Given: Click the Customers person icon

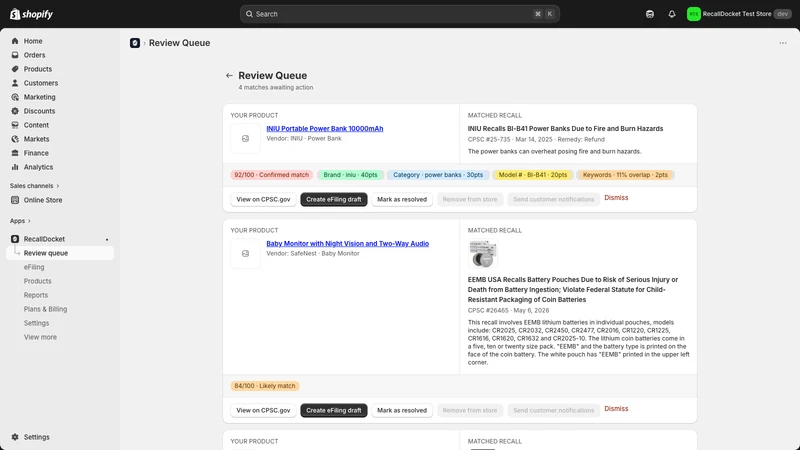Looking at the screenshot, I should point(15,83).
